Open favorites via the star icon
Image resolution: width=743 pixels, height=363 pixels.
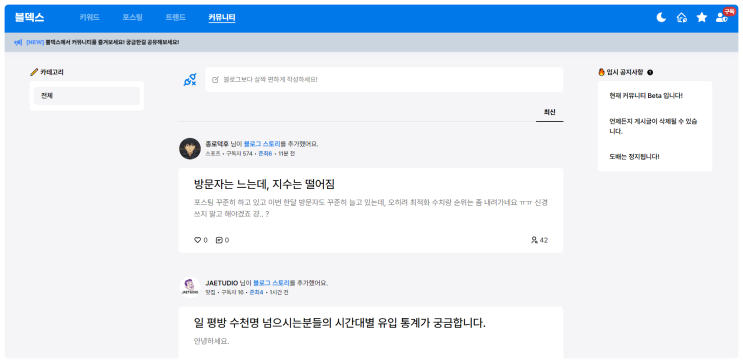coord(702,18)
